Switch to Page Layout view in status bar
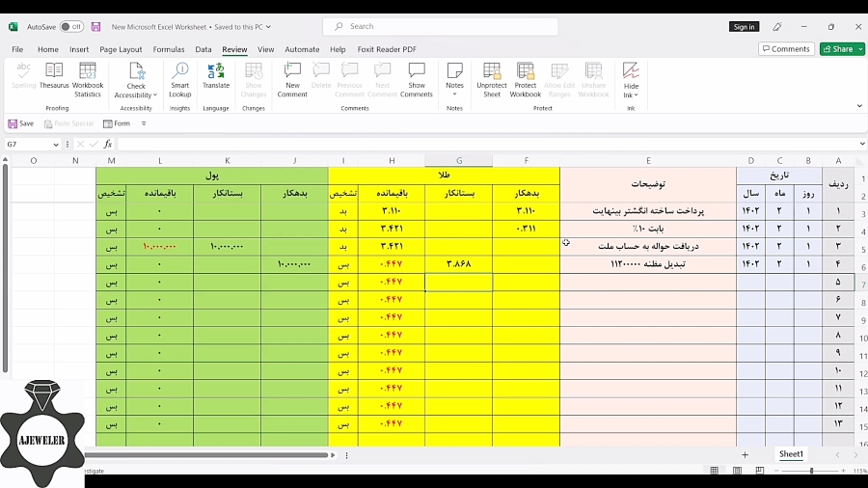Screen dimensions: 868x488 pos(737,471)
